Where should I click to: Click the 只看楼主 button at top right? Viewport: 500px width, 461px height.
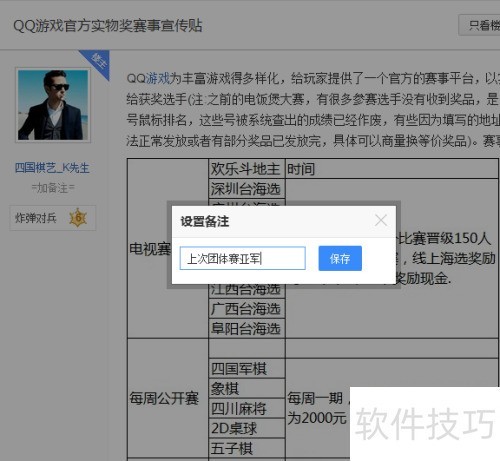click(x=480, y=25)
